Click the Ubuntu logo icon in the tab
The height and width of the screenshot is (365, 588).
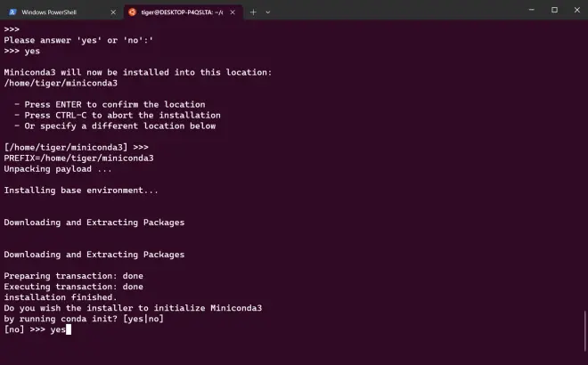click(132, 12)
